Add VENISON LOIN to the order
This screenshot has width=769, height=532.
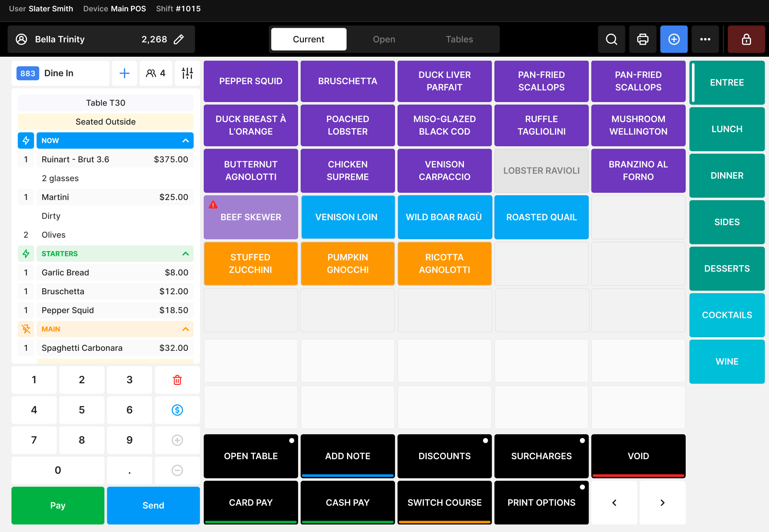tap(348, 217)
